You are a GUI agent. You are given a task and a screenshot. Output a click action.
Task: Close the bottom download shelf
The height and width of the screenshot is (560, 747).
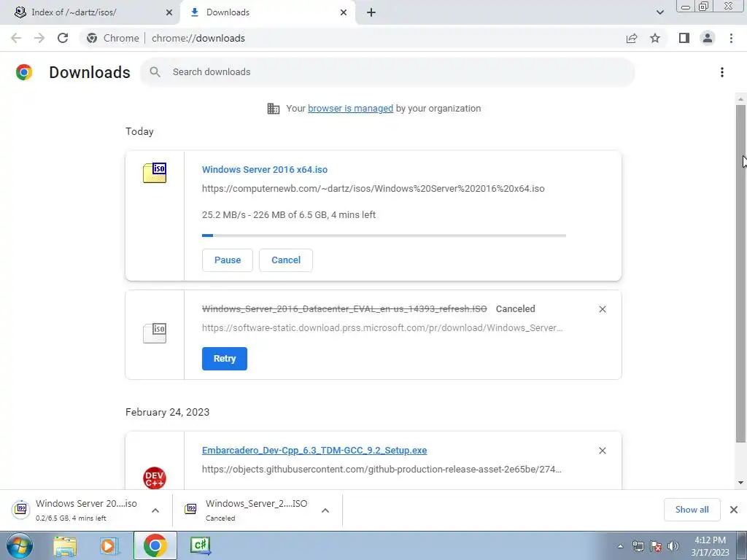click(x=734, y=510)
